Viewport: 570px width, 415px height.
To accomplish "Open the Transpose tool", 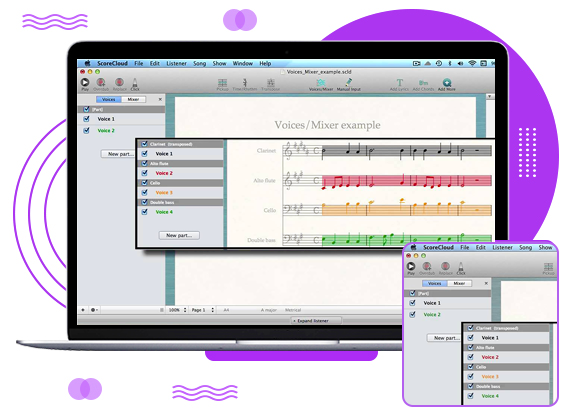I will pyautogui.click(x=270, y=83).
